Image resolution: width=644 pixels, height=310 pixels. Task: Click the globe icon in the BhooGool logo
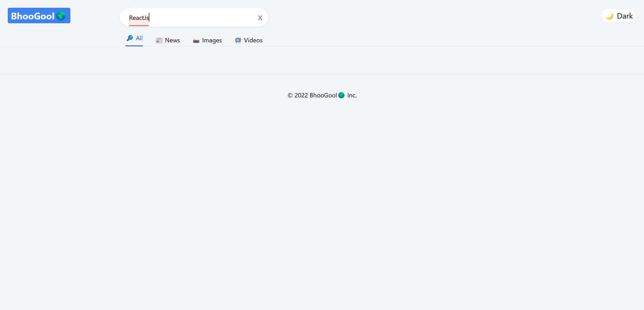point(61,16)
